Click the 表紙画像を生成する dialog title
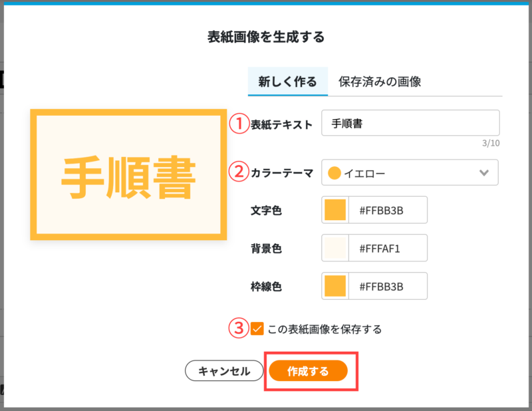The width and height of the screenshot is (532, 411). click(265, 37)
